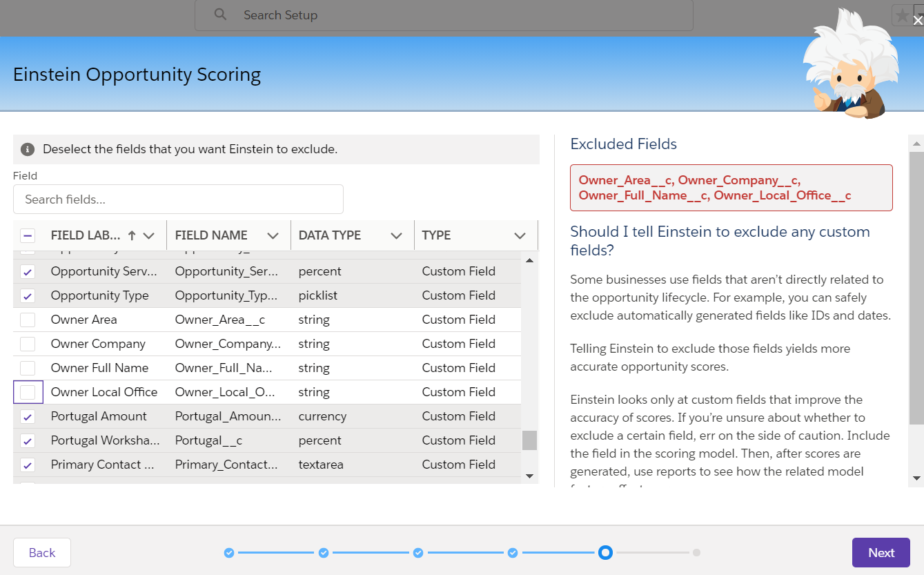Uncheck the Portugal Amount field checkbox
Image resolution: width=924 pixels, height=575 pixels.
click(28, 416)
